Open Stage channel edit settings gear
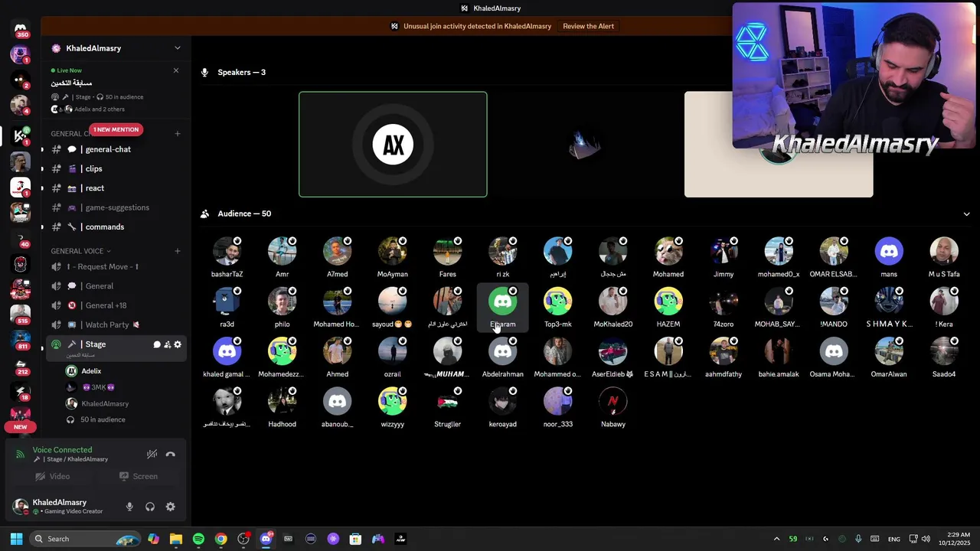This screenshot has height=551, width=980. (178, 344)
